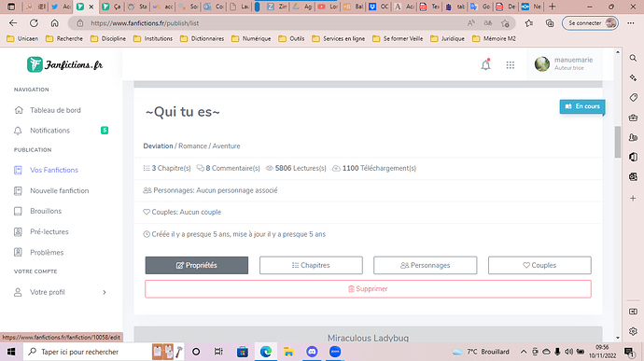Viewport: 644px width, 361px height.
Task: Open the Services en ligne bookmarks folder
Action: [x=339, y=38]
